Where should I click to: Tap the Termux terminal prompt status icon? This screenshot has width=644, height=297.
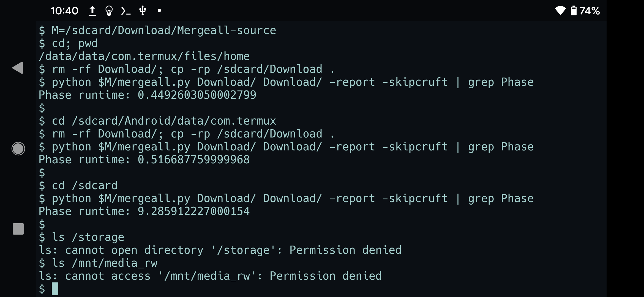[126, 11]
